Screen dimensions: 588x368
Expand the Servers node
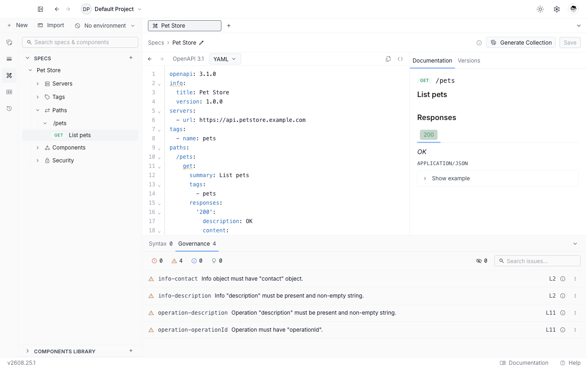38,84
